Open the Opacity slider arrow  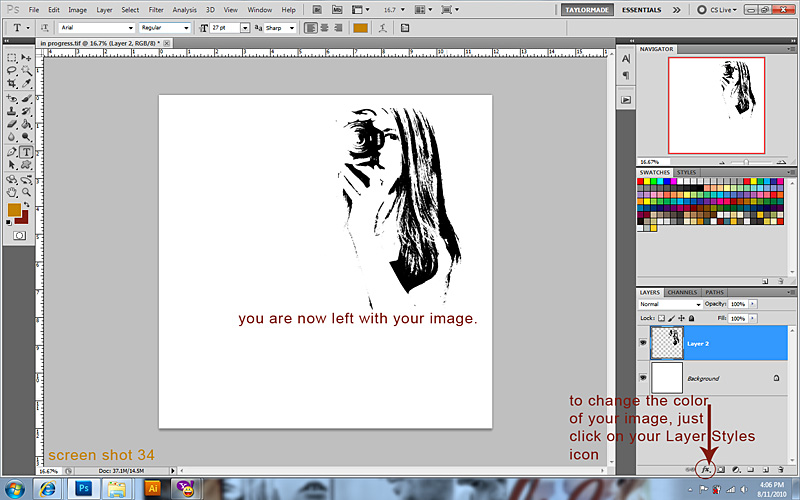pos(753,304)
